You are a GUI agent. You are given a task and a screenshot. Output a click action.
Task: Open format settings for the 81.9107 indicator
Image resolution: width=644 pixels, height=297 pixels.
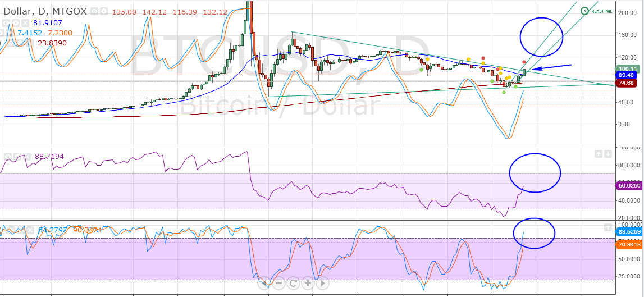click(16, 23)
